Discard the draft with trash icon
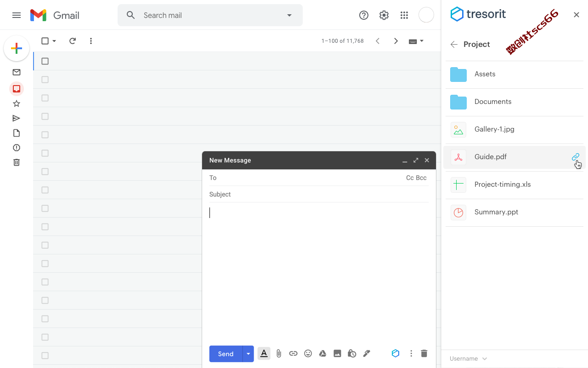The height and width of the screenshot is (368, 588). click(424, 353)
